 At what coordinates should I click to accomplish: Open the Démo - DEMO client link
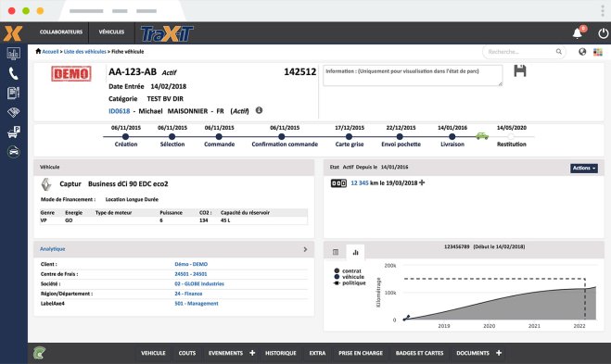tap(191, 264)
